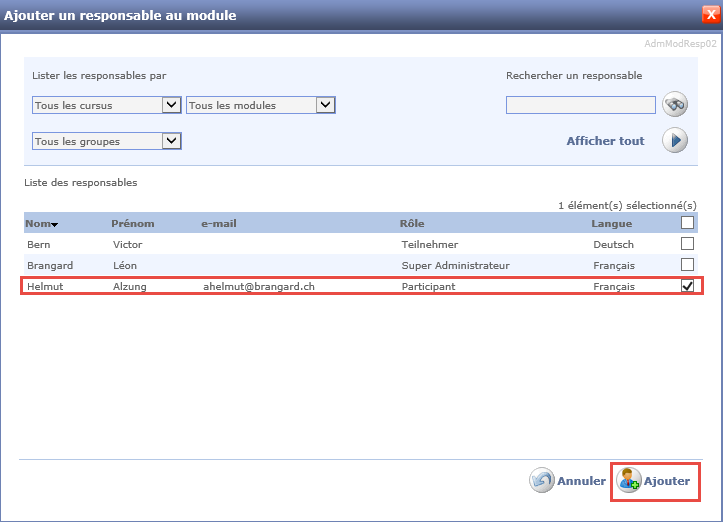723x522 pixels.
Task: Select the ahelmut@brangard.ch email cell
Action: tap(259, 286)
